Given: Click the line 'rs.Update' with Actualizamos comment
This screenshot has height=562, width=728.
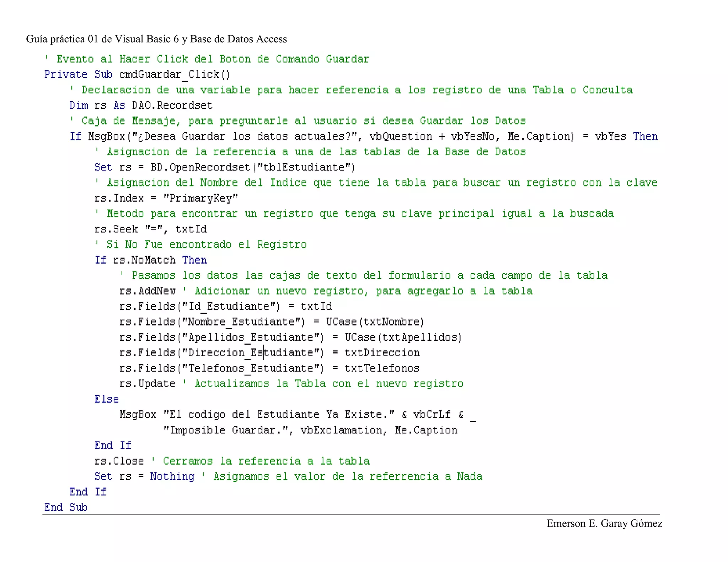Looking at the screenshot, I should [x=291, y=384].
